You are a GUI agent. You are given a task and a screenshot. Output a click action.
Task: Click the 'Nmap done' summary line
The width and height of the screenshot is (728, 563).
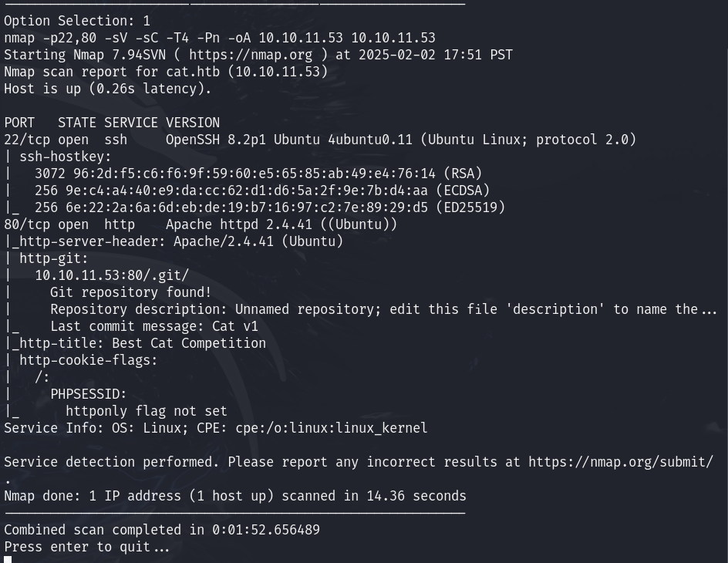tap(235, 496)
